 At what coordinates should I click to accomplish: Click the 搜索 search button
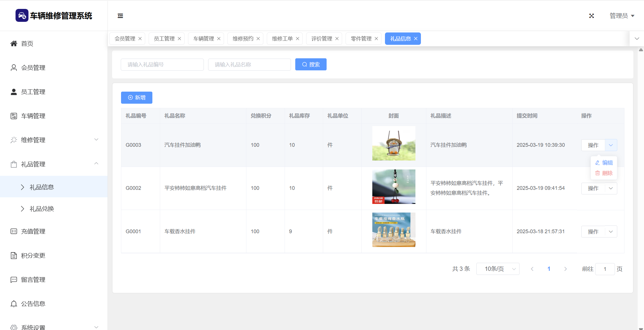[311, 64]
